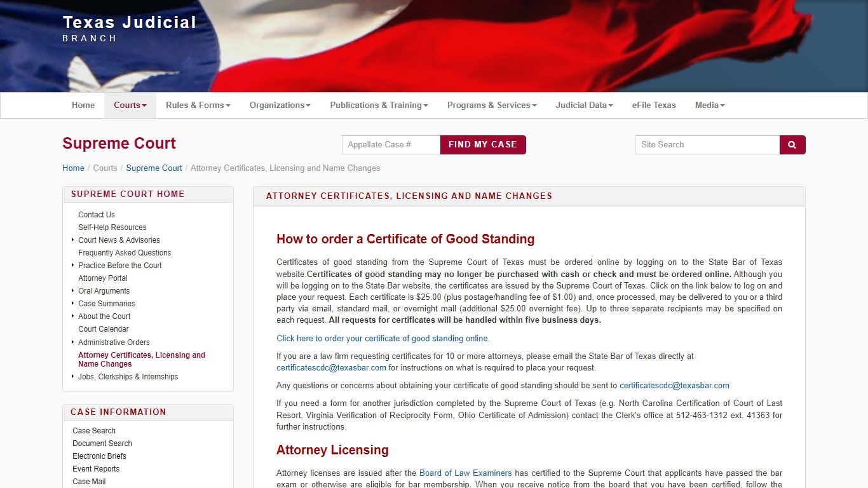Viewport: 868px width, 488px height.
Task: Open Frequently Asked Questions link
Action: click(125, 253)
